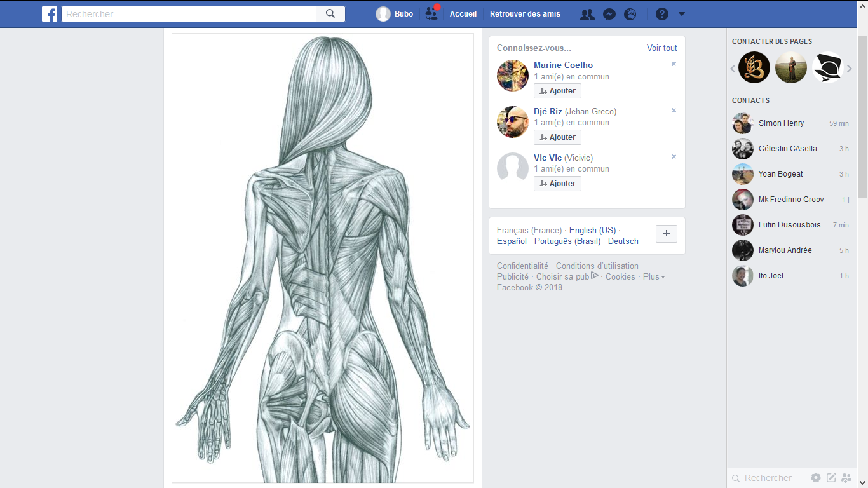Open the Messenger messages icon
Viewport: 868px width, 488px height.
tap(609, 14)
